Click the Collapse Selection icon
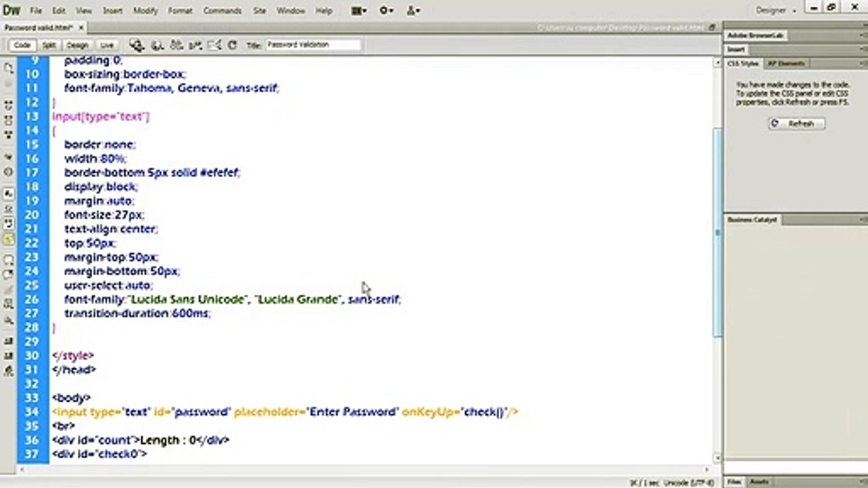Image resolution: width=868 pixels, height=488 pixels. (x=9, y=121)
